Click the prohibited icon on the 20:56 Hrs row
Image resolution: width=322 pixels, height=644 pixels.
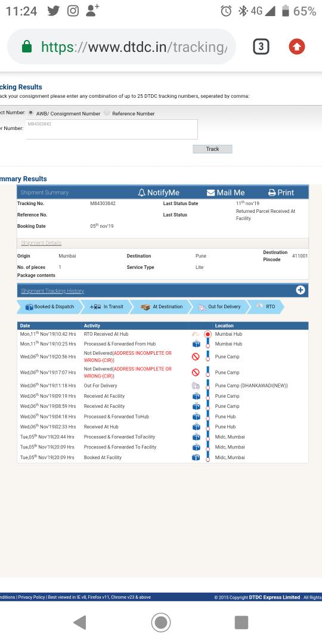196,357
